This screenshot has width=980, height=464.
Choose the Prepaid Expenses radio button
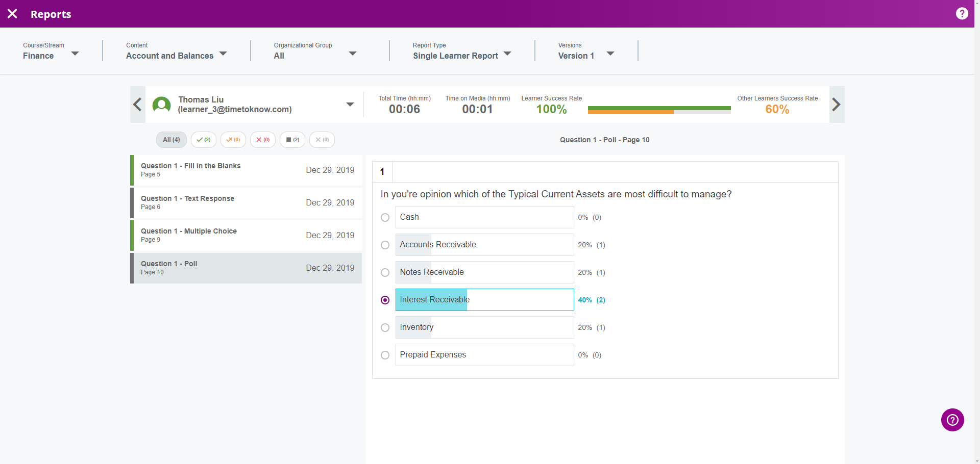(385, 355)
